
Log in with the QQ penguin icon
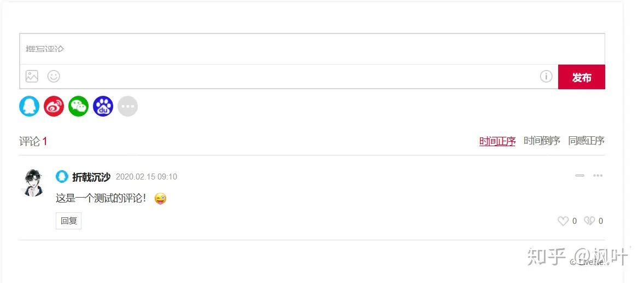click(x=29, y=107)
